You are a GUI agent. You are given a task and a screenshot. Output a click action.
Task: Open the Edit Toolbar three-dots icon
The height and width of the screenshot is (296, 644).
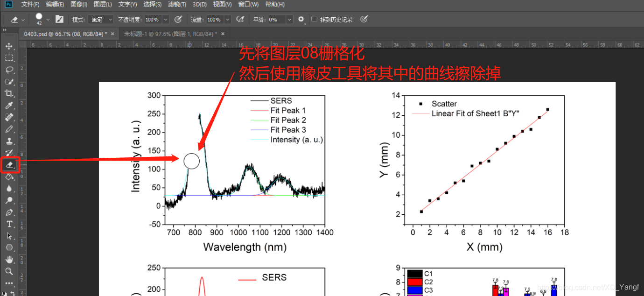[x=9, y=283]
